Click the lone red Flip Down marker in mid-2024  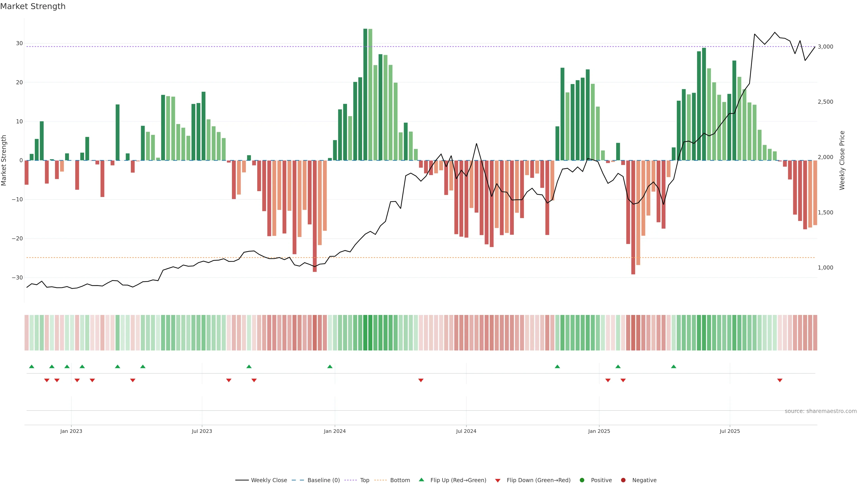coord(421,380)
